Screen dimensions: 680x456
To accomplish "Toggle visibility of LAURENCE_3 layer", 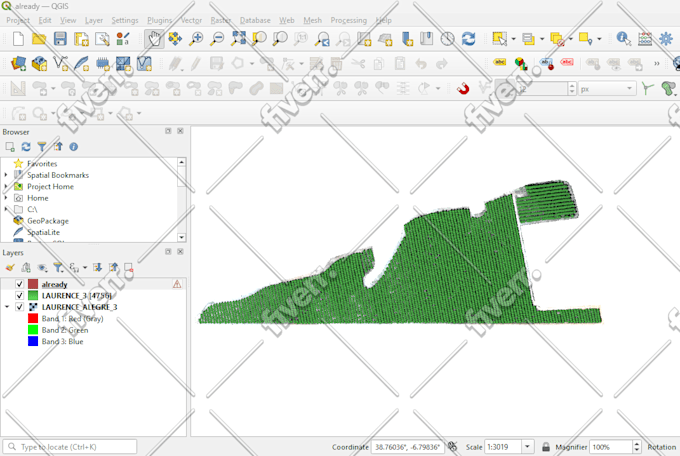I will tap(19, 295).
